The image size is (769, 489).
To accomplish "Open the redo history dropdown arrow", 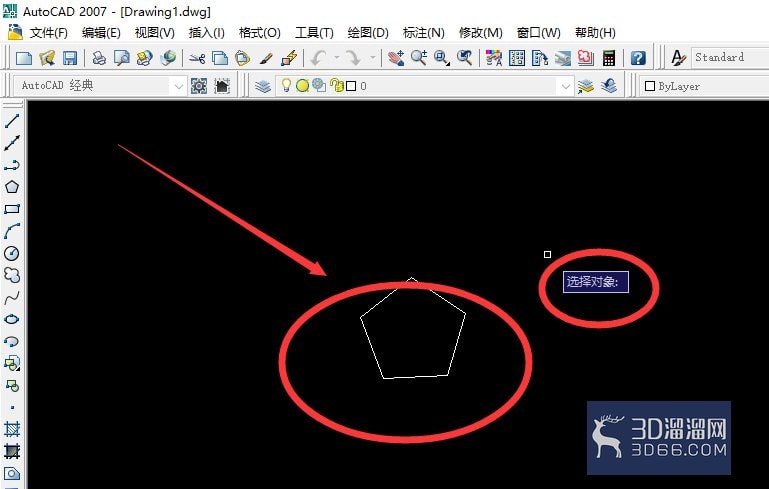I will click(373, 58).
